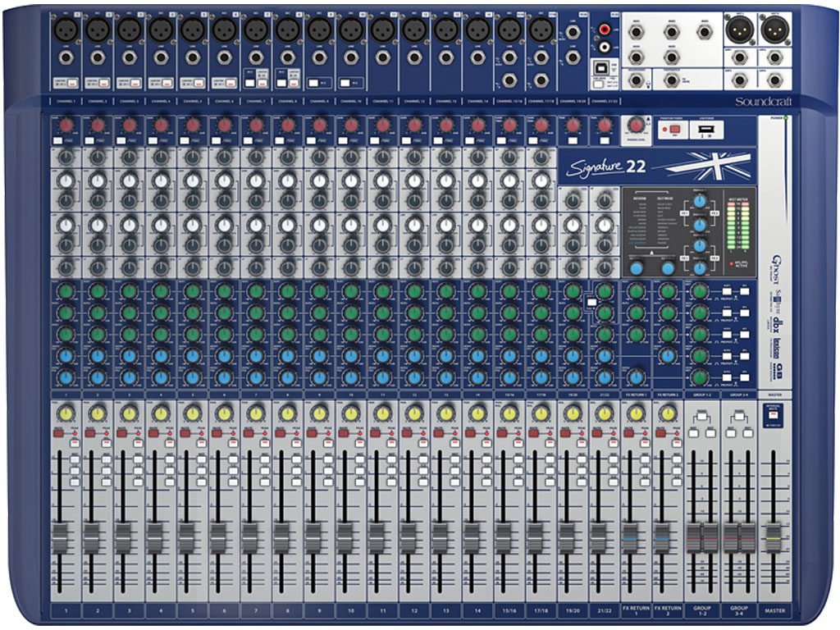Turn the yellow pan knob on channel 4
840x630 pixels.
(x=161, y=413)
